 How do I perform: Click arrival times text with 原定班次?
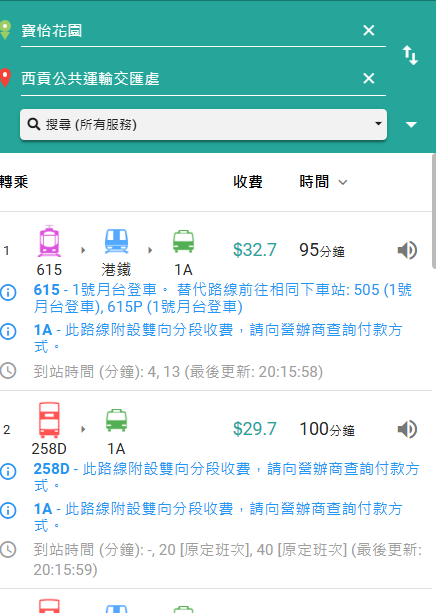point(228,560)
